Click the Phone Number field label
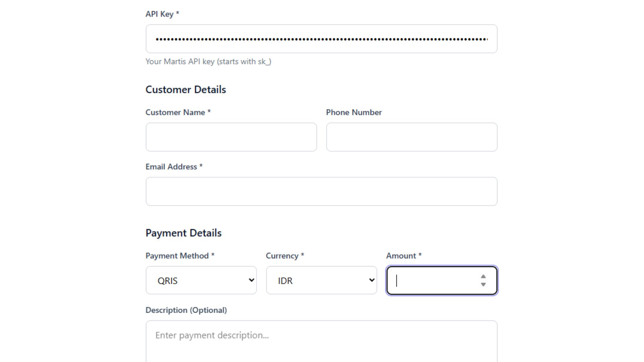Image resolution: width=644 pixels, height=362 pixels. point(354,112)
